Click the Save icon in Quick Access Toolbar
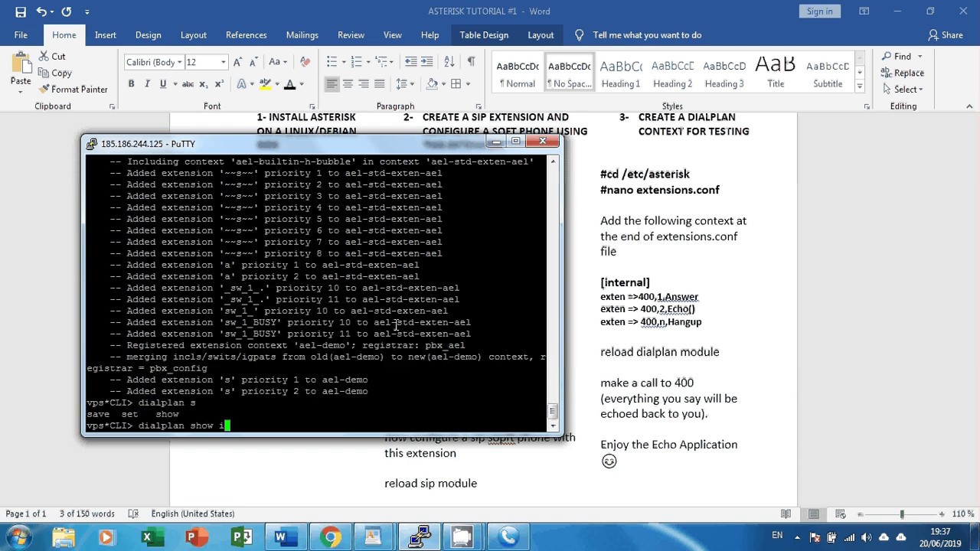Viewport: 980px width, 551px height. pos(20,11)
